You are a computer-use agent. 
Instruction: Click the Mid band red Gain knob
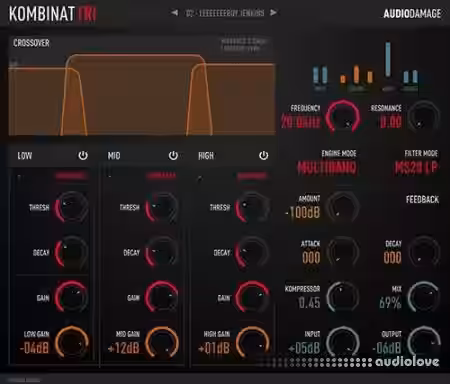[162, 297]
